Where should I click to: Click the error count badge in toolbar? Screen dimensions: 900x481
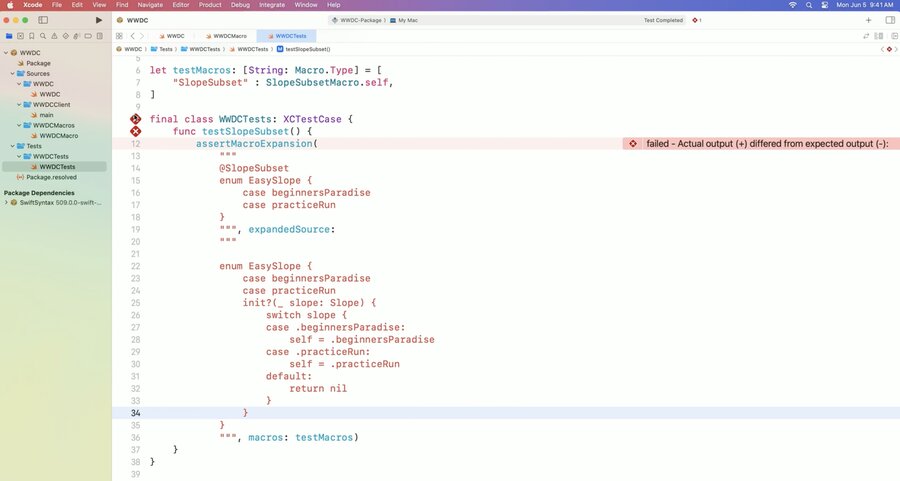tap(697, 20)
